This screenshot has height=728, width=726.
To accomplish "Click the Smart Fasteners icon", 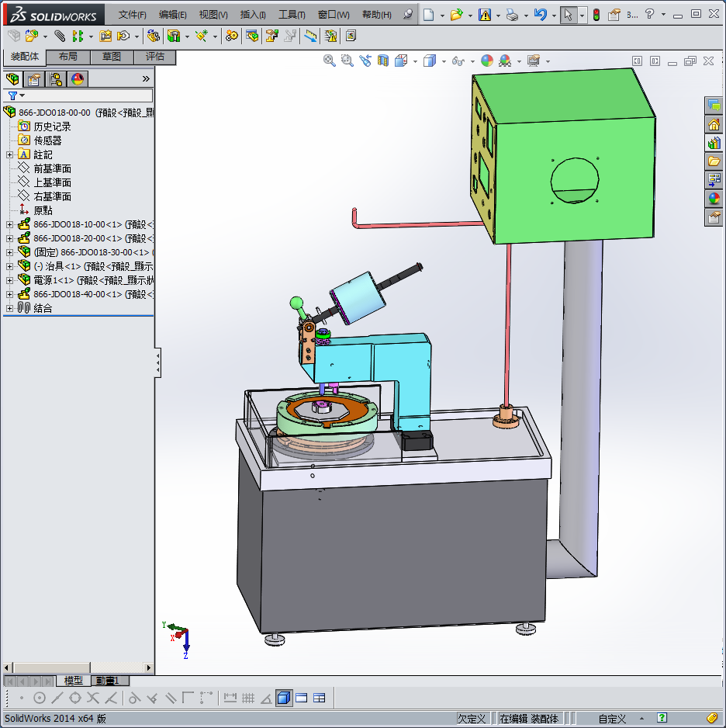I will tap(105, 36).
